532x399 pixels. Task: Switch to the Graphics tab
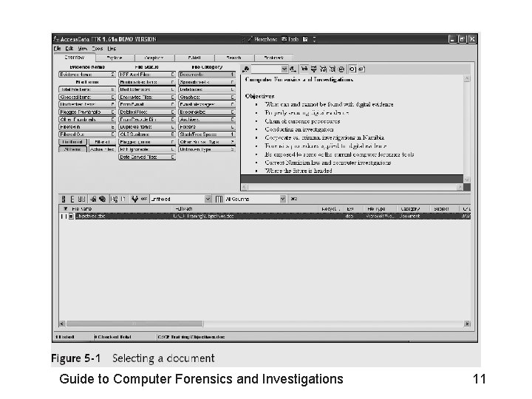pyautogui.click(x=154, y=58)
